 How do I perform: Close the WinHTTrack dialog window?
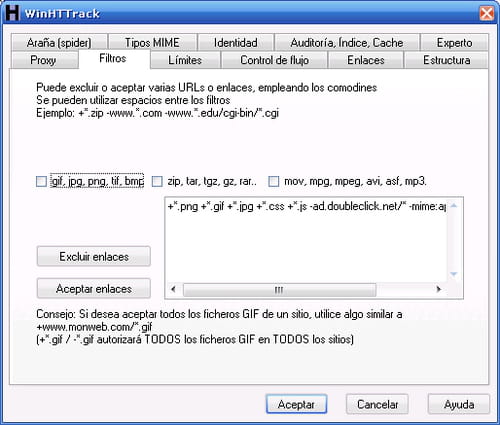pos(487,13)
